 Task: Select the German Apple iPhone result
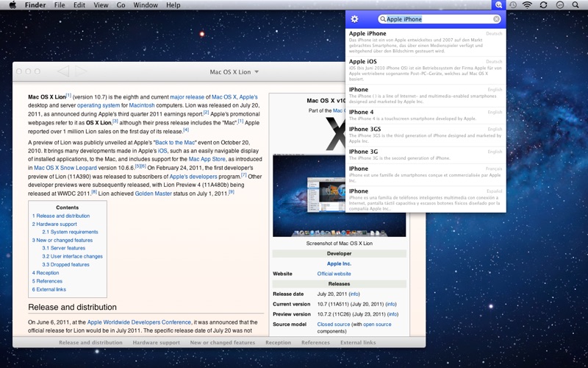(425, 41)
